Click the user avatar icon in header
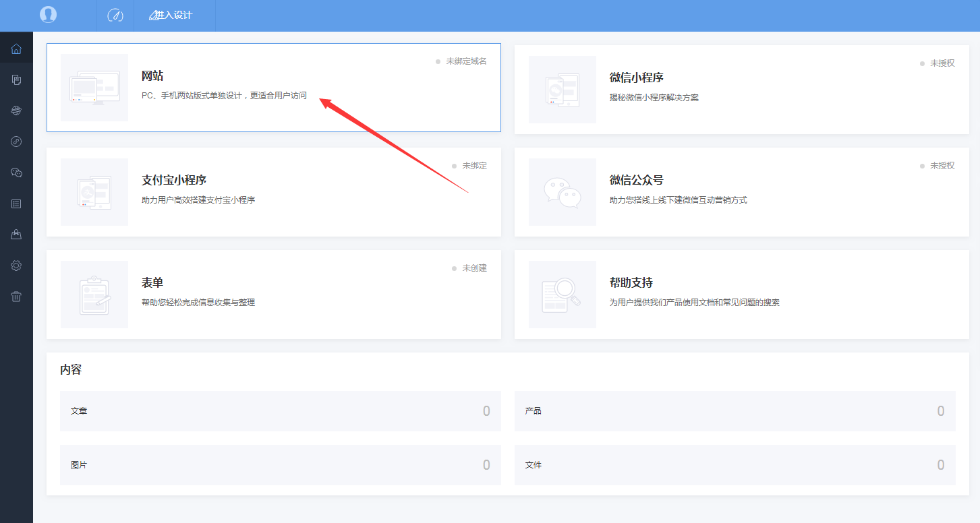The image size is (980, 523). click(x=48, y=15)
